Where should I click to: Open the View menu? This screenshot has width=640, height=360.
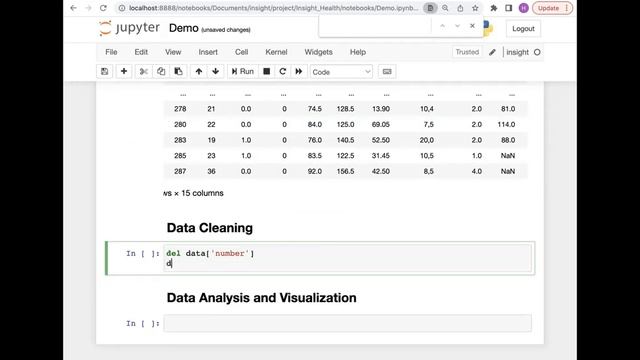point(173,52)
